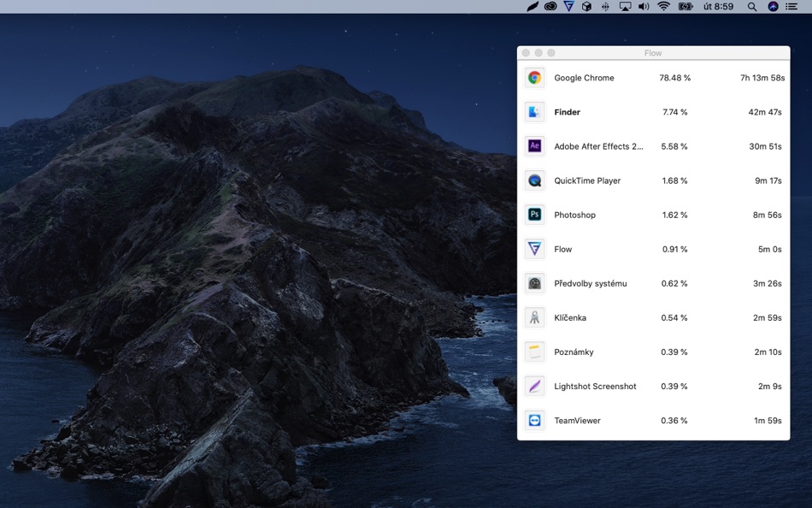Viewport: 812px width, 508px height.
Task: Select the bold Finder name text
Action: coord(567,112)
